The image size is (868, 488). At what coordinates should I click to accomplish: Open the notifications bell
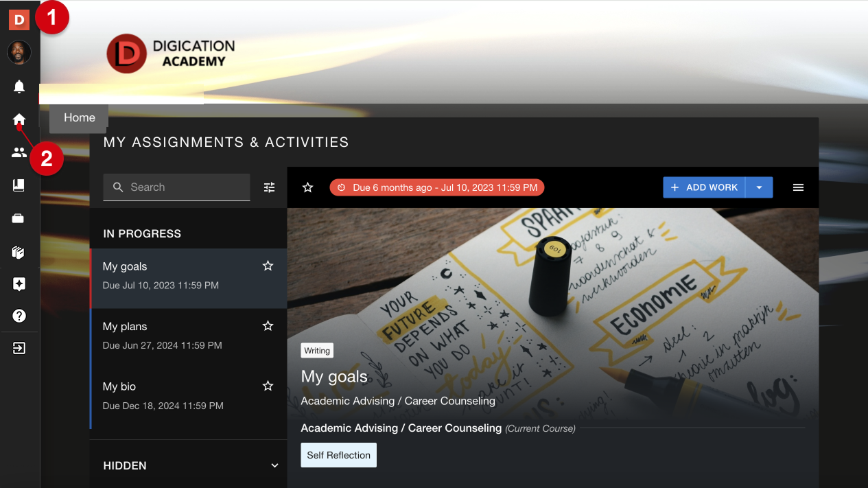(x=19, y=86)
